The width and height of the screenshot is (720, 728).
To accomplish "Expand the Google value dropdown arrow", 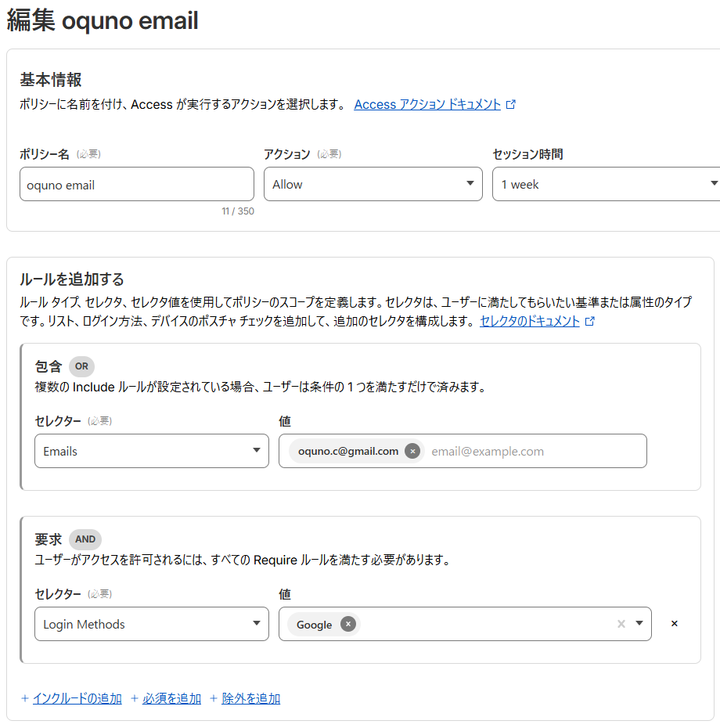I will [x=638, y=624].
